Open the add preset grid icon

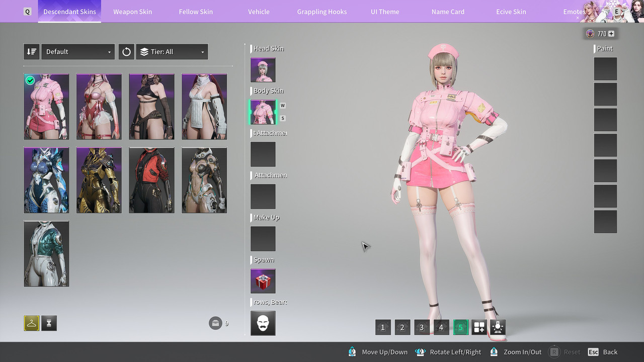click(479, 327)
